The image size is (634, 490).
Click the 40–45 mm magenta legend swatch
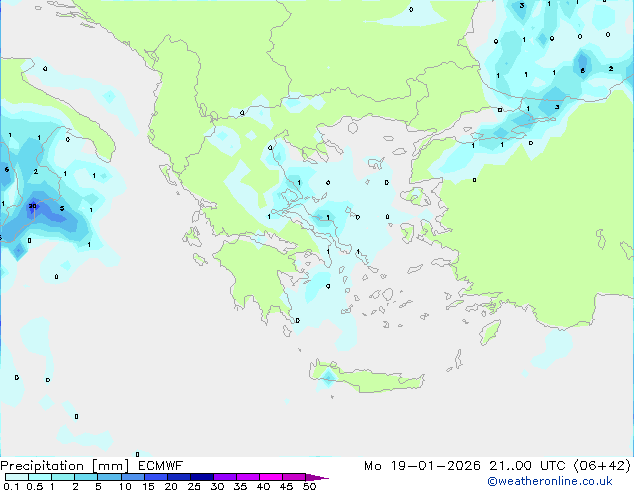[x=271, y=477]
